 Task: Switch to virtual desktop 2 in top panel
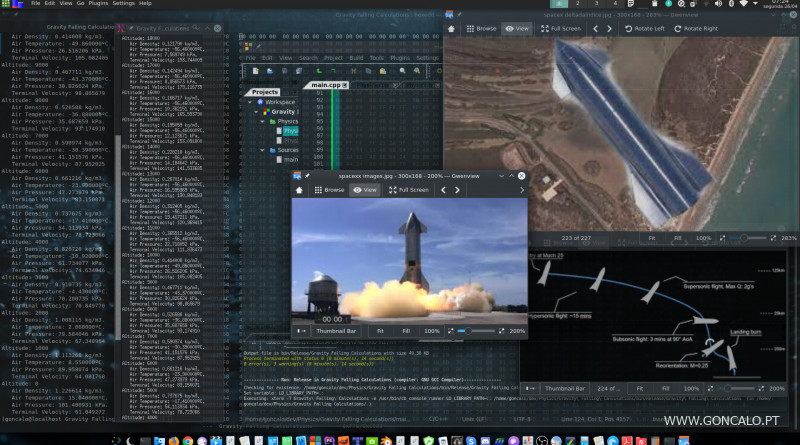click(x=578, y=3)
